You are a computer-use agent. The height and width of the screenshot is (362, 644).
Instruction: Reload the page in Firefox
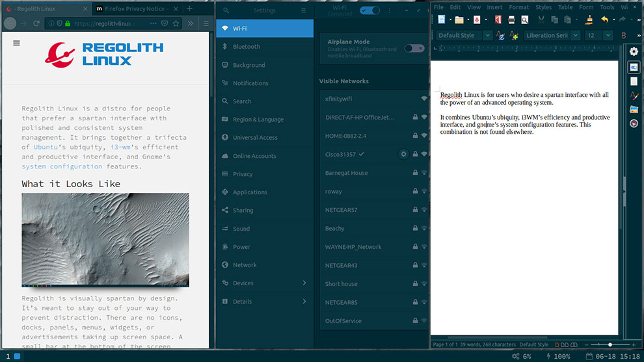pos(36,24)
